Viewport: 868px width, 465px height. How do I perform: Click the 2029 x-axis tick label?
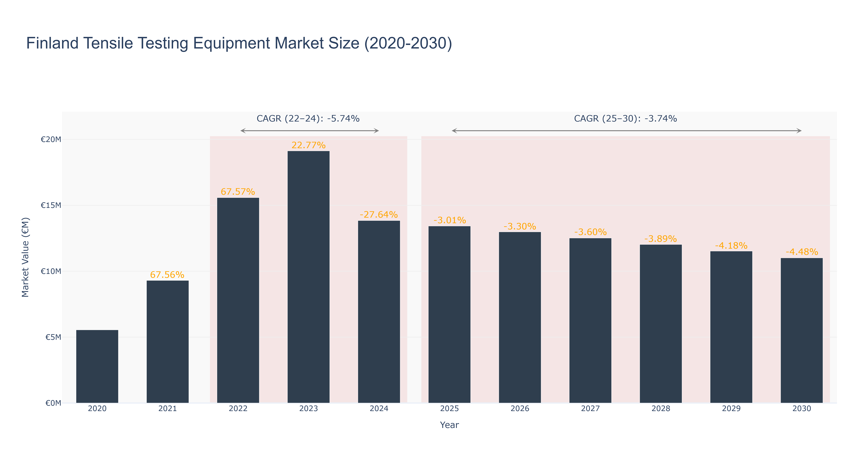tap(731, 409)
